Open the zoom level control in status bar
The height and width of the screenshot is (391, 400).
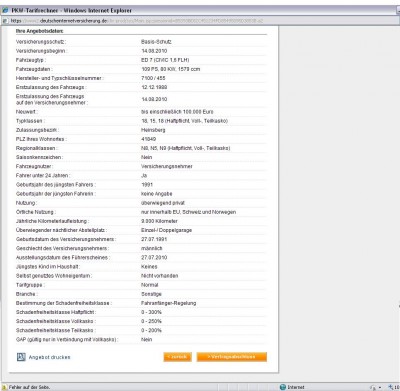(x=393, y=387)
